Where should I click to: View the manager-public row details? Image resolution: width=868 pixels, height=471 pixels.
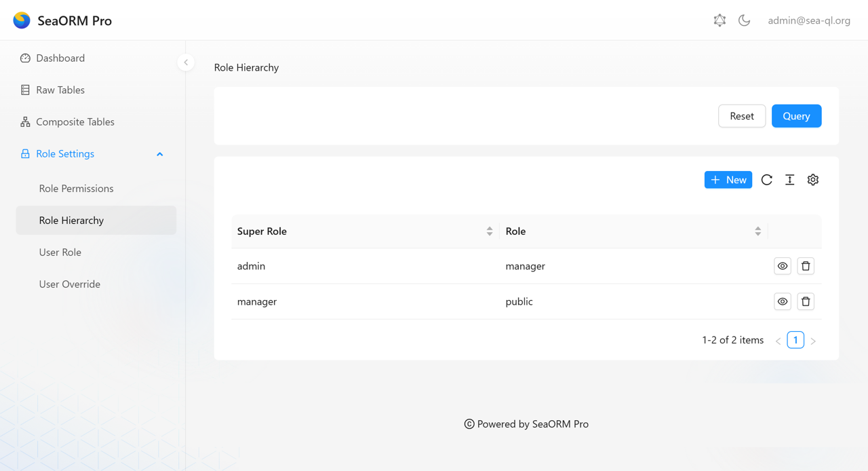pyautogui.click(x=783, y=301)
